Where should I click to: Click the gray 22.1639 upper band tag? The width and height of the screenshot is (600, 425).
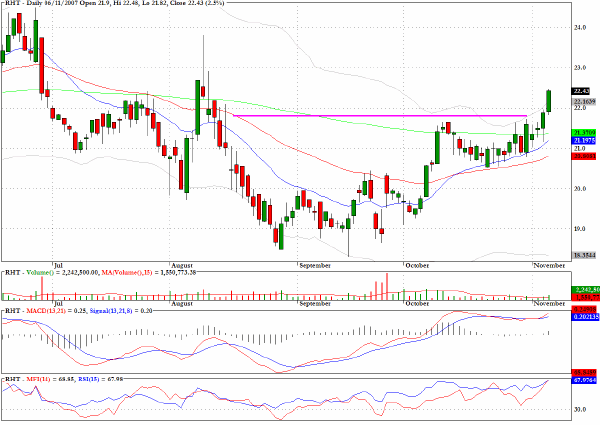click(x=584, y=101)
